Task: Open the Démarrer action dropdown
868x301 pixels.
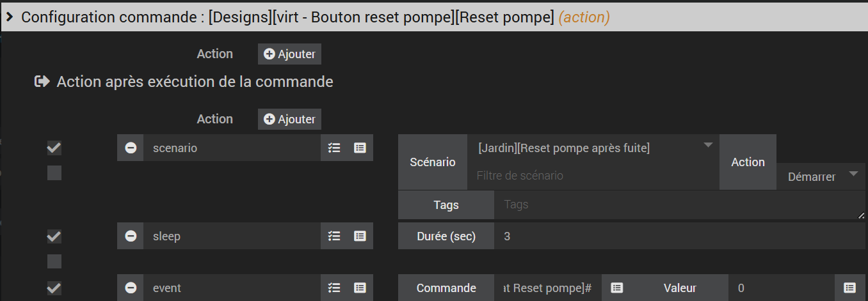Action: tap(821, 176)
